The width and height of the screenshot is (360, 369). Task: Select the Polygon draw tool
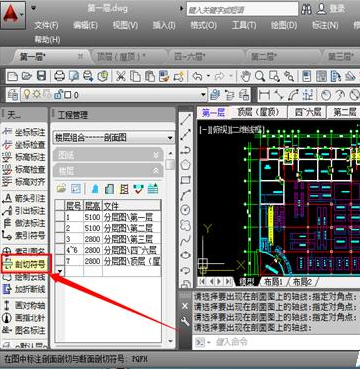coord(185,165)
